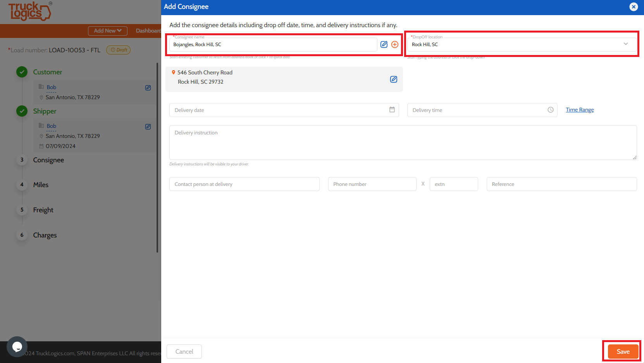This screenshot has width=644, height=363.
Task: Open Dashboard from the navigation bar
Action: point(148,31)
